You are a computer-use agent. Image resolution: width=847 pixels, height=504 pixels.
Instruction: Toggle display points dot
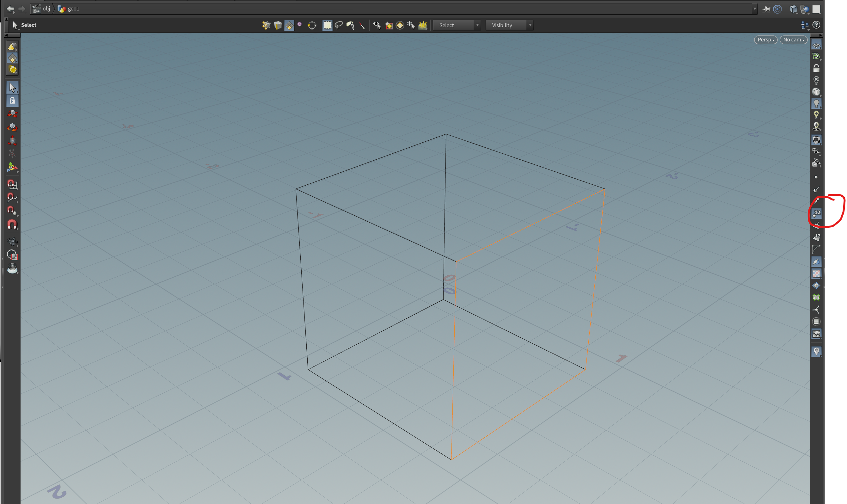[x=816, y=177]
